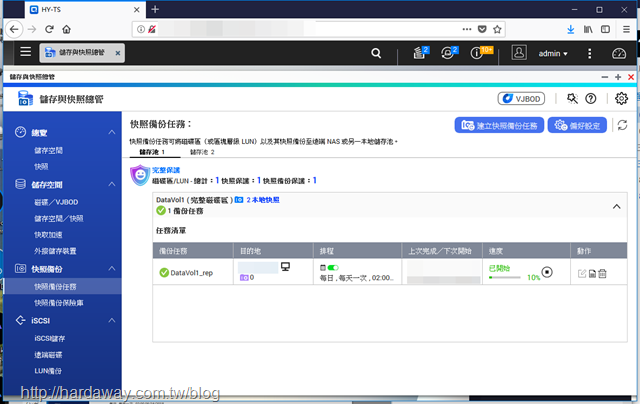Toggle the Firefox sidebar icon
640x404 pixels.
[x=606, y=29]
